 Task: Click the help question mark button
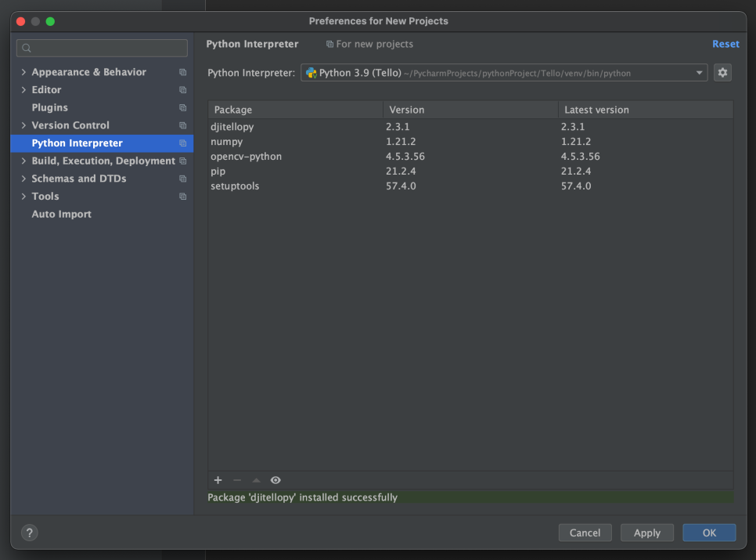coord(30,533)
